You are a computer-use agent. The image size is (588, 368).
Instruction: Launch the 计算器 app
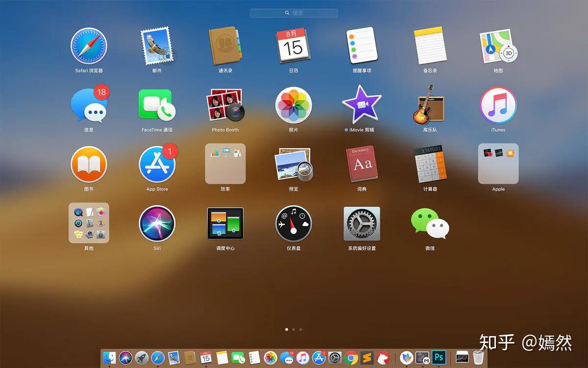(x=430, y=164)
